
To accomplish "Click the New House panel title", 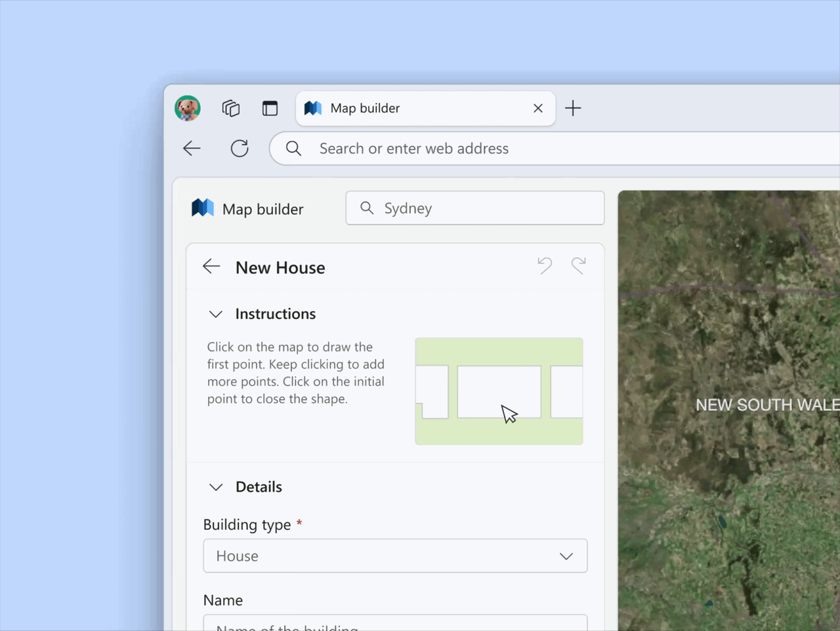I will point(280,268).
